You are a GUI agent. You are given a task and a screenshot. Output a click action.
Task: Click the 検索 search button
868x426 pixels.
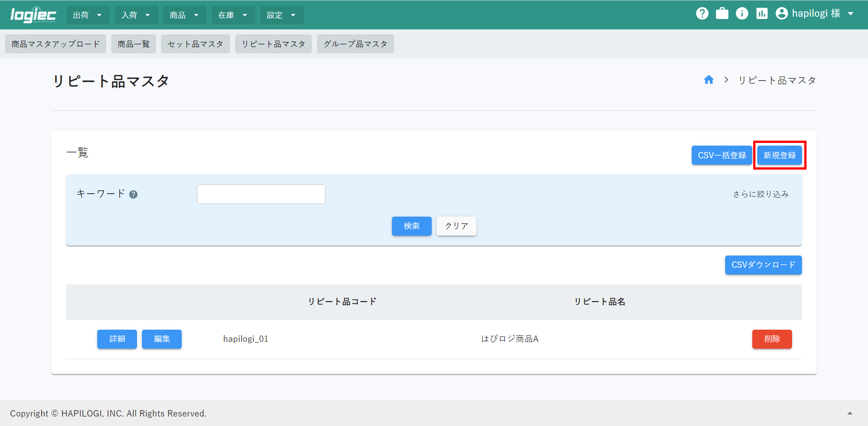(411, 226)
